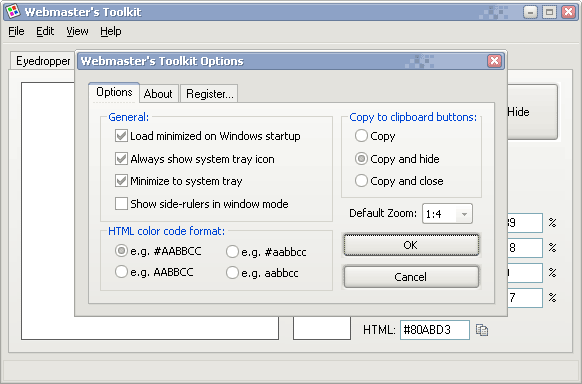This screenshot has height=384, width=582.
Task: Click the copy HTML code clipboard icon
Action: [x=482, y=330]
